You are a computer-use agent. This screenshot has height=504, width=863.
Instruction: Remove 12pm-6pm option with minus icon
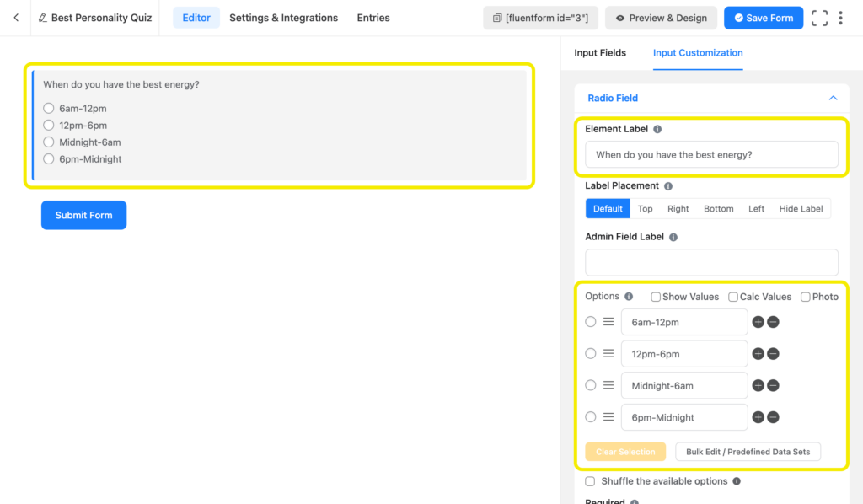[773, 354]
